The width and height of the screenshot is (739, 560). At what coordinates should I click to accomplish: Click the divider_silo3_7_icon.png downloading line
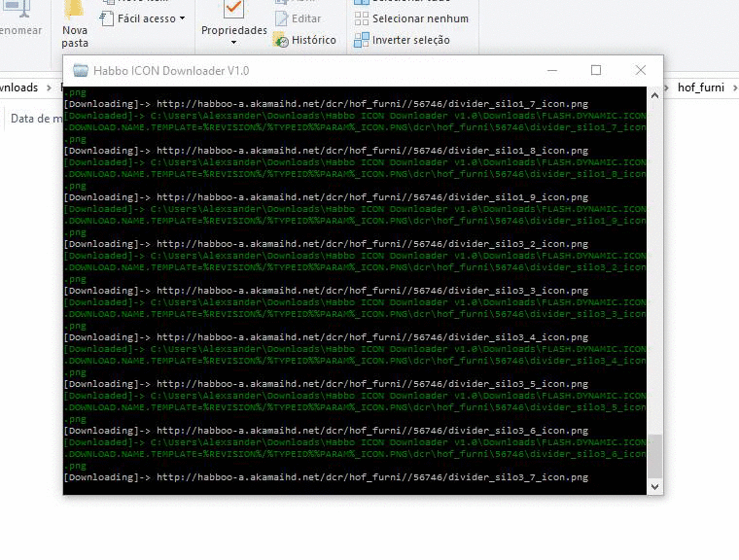click(x=326, y=477)
